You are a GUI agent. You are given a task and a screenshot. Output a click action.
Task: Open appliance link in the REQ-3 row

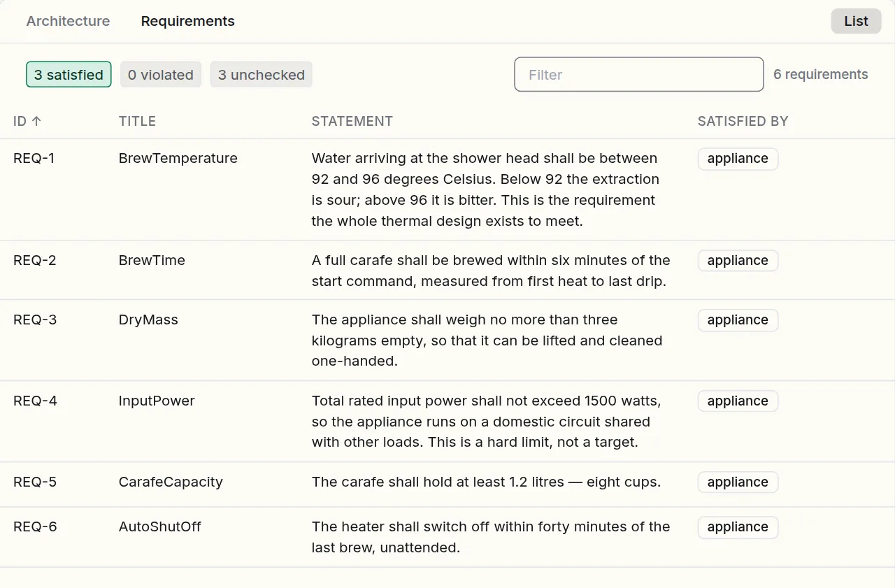click(x=738, y=320)
